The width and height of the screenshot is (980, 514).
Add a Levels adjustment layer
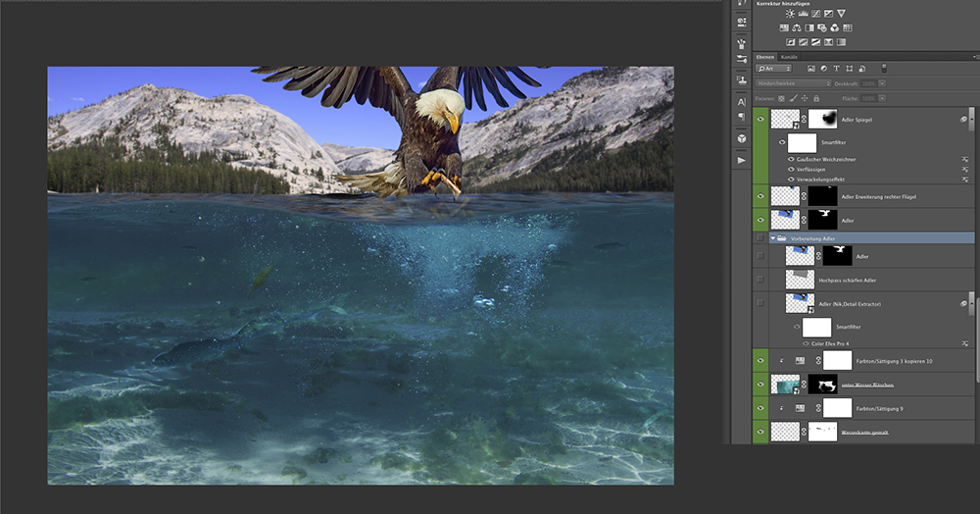804,14
